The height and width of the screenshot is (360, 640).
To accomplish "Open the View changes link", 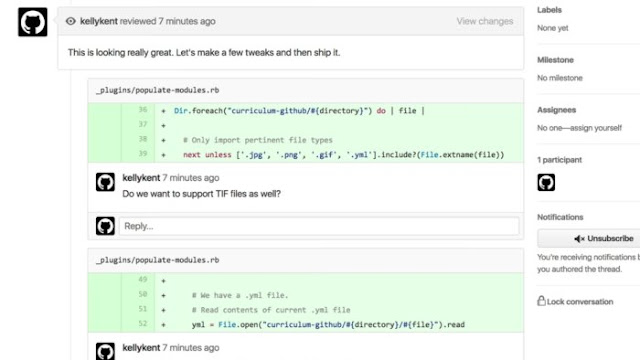I will tap(484, 21).
